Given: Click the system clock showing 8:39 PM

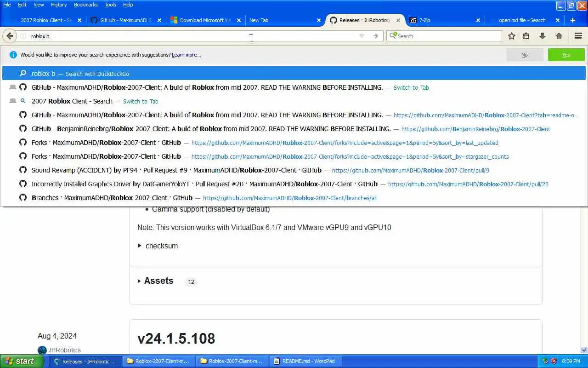Looking at the screenshot, I should point(571,361).
